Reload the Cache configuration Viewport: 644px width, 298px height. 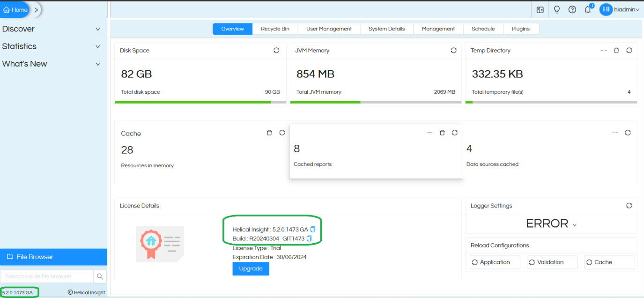[x=609, y=262]
